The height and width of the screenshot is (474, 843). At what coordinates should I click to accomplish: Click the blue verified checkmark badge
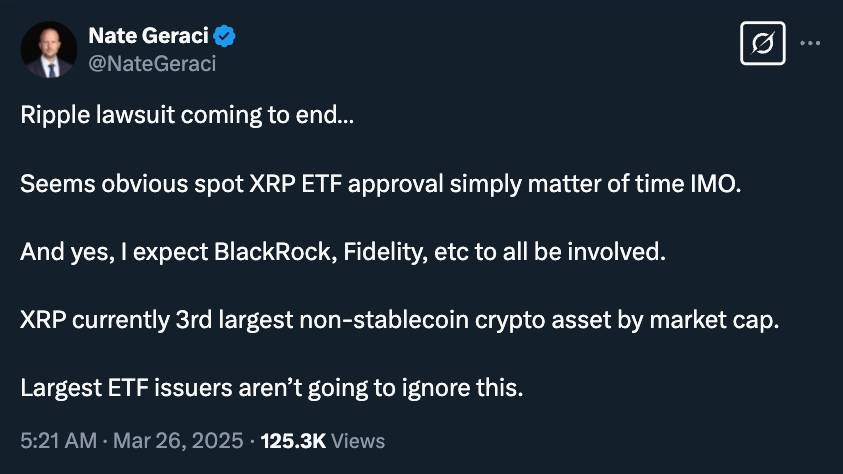click(x=224, y=36)
